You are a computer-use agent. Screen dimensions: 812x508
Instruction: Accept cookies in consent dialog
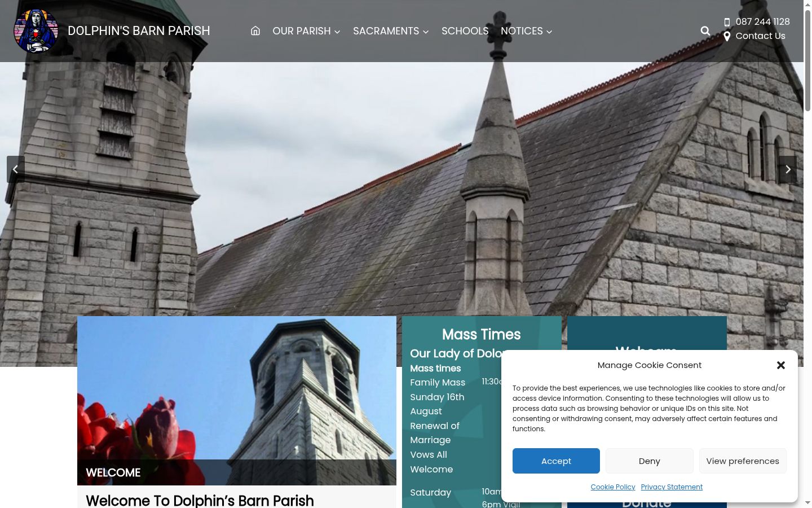tap(556, 461)
